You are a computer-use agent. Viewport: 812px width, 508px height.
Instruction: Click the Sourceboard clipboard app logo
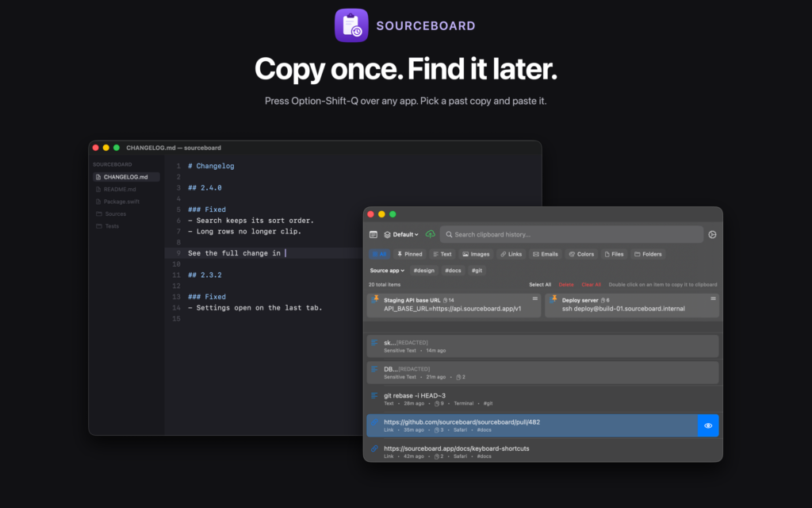(x=351, y=25)
